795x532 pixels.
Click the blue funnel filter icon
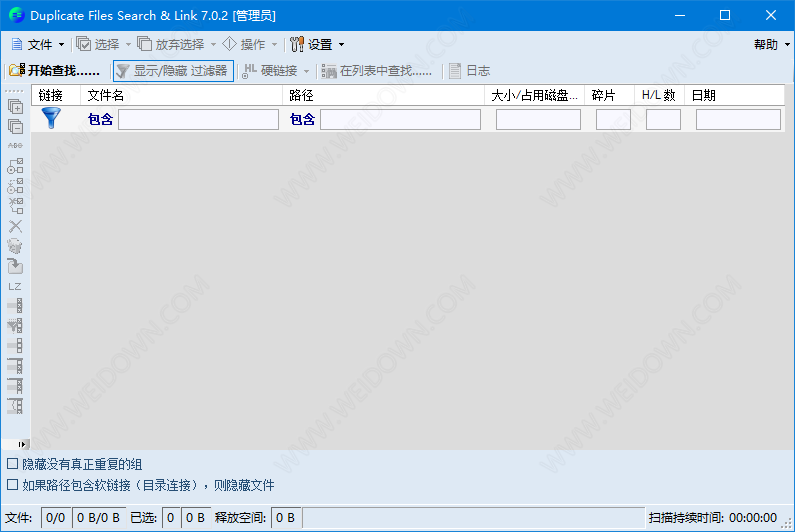[51, 119]
